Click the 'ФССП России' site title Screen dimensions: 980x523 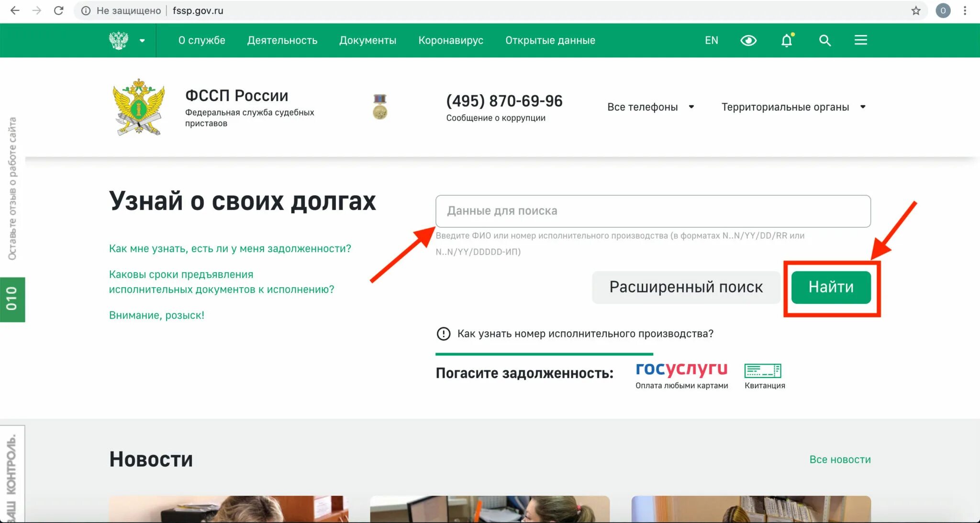[x=236, y=95]
